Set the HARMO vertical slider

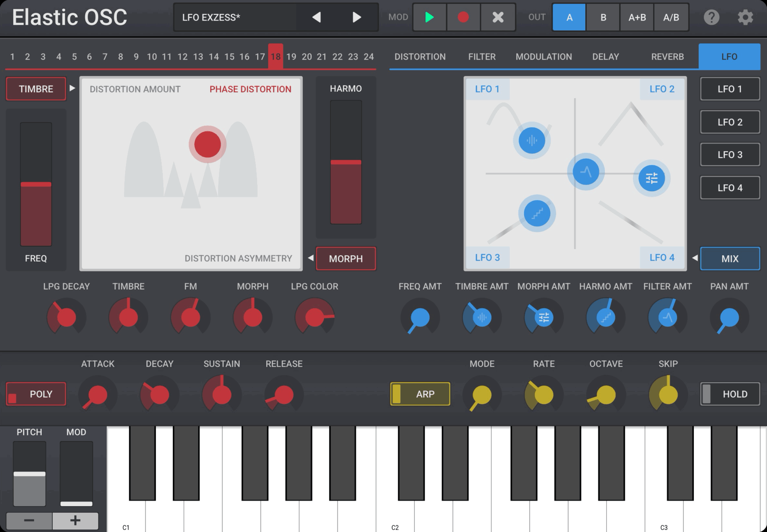(346, 162)
